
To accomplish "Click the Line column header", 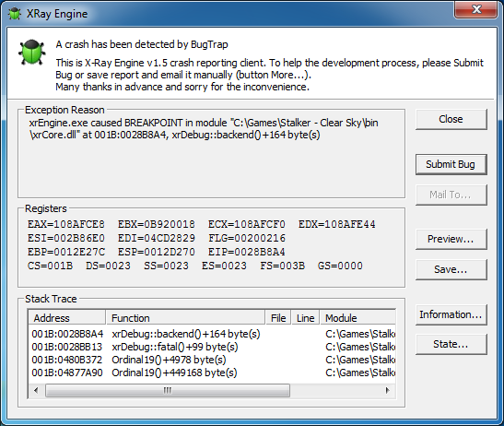I will point(305,318).
